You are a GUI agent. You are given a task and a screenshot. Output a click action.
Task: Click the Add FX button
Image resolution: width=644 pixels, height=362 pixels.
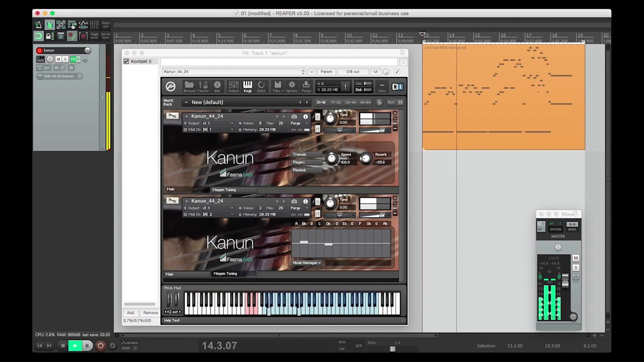click(130, 313)
